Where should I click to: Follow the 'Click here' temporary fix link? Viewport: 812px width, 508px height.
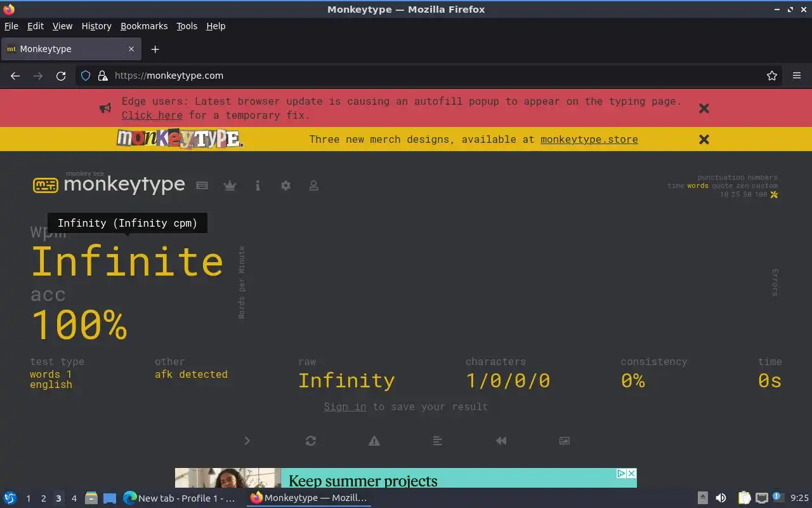click(152, 115)
